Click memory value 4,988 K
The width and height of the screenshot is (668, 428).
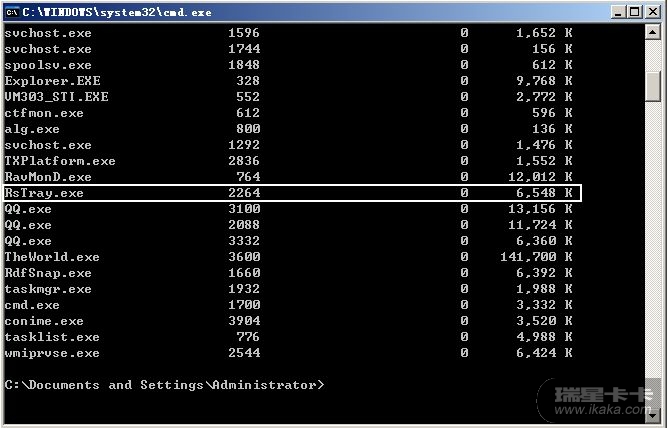(x=544, y=337)
